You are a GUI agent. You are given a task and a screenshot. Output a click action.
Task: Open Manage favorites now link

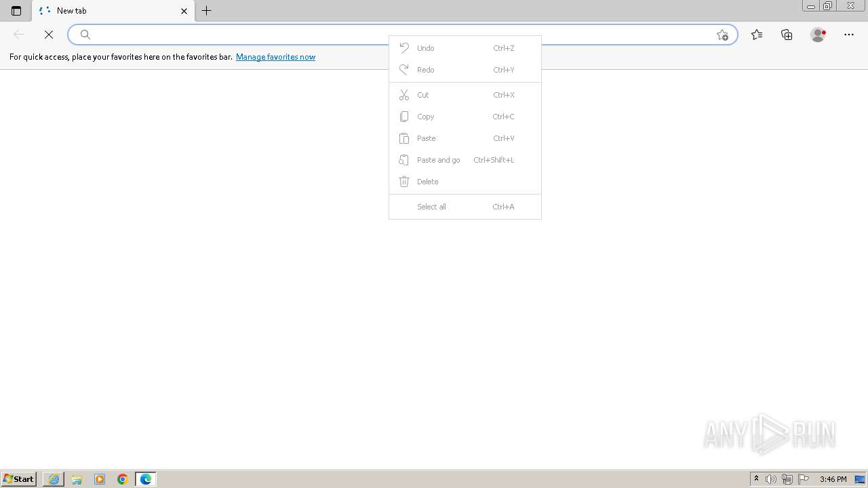[x=275, y=57]
